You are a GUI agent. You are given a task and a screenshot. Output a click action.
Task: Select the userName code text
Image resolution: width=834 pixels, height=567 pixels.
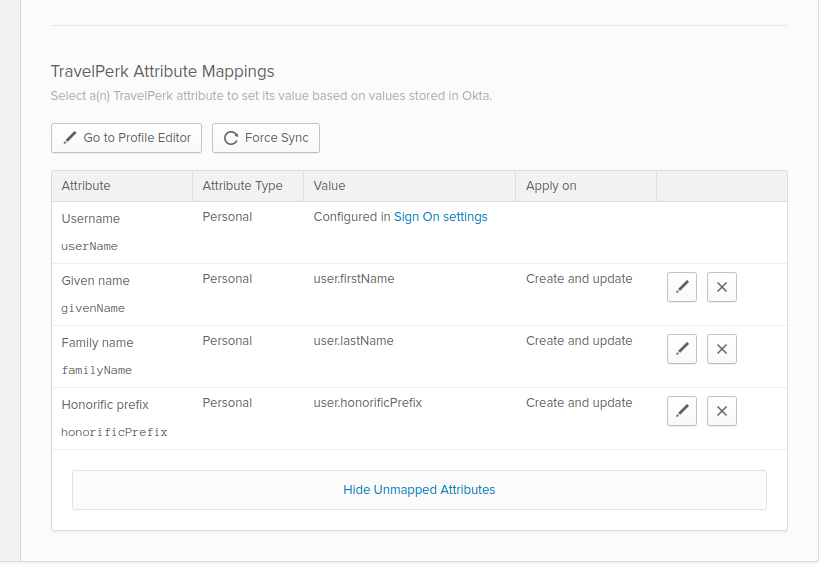click(89, 246)
